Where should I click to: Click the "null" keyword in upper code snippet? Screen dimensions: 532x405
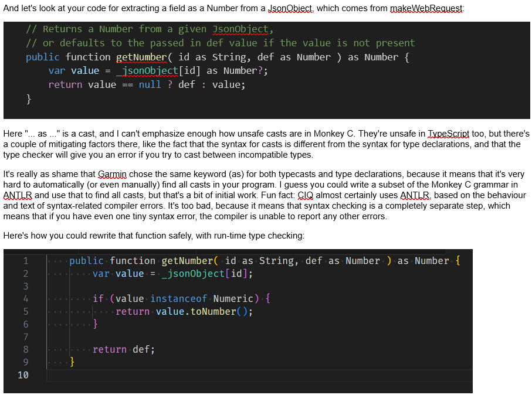coord(150,84)
